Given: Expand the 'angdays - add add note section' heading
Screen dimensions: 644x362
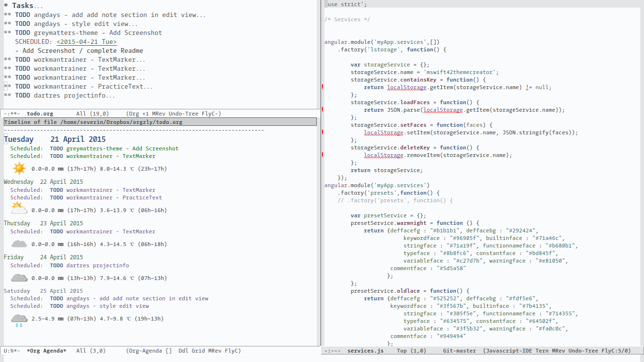Looking at the screenshot, I should [105, 15].
